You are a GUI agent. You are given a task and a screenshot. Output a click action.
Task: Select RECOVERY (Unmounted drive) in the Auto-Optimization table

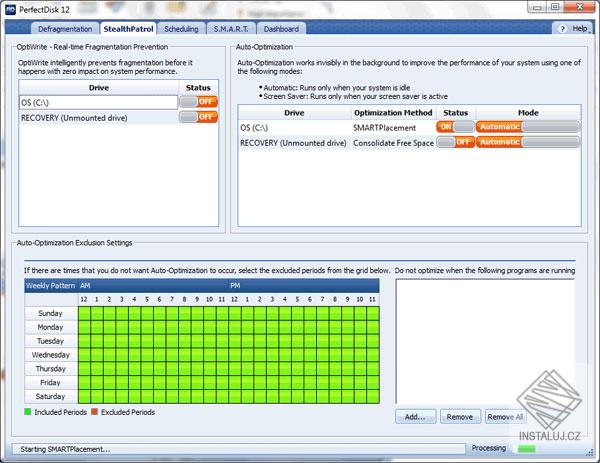(x=293, y=143)
